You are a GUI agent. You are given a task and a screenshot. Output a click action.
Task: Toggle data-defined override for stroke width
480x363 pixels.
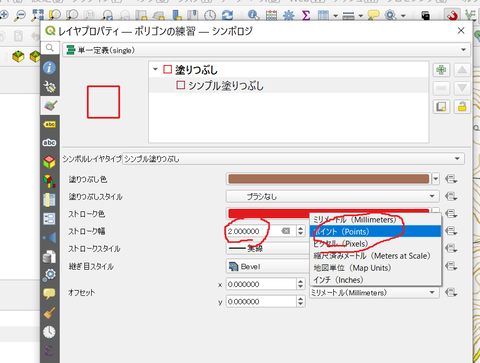451,231
